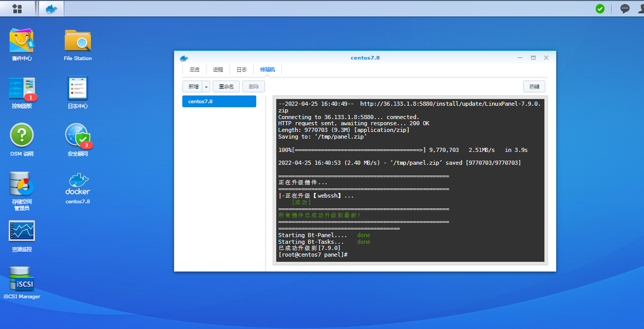This screenshot has width=644, height=329.
Task: Open the green system health status icon
Action: [600, 9]
